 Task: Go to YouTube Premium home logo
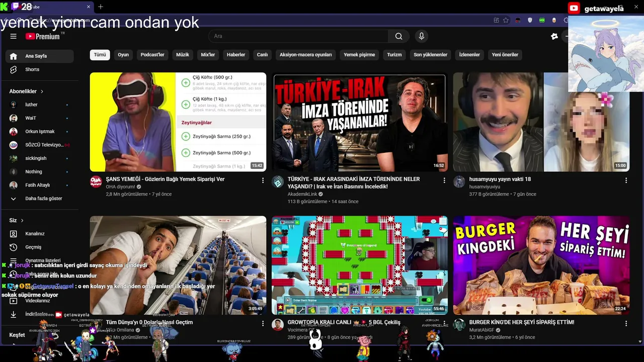click(43, 36)
